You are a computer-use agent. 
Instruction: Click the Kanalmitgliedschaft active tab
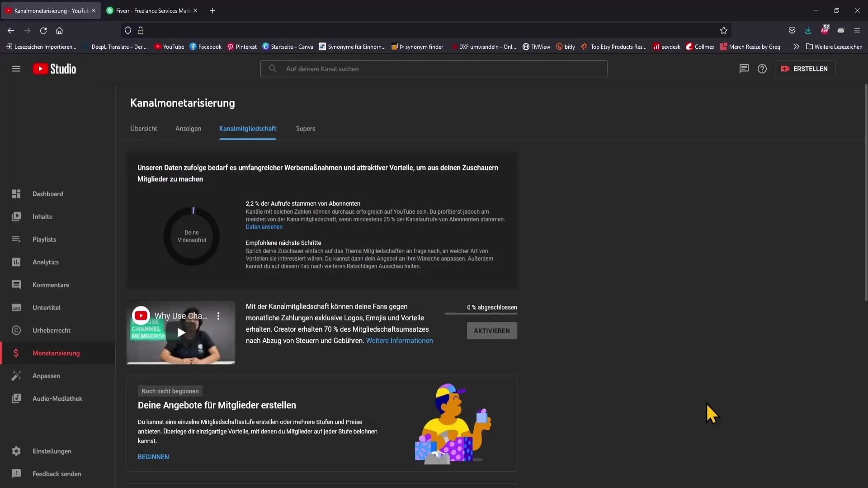pyautogui.click(x=248, y=128)
